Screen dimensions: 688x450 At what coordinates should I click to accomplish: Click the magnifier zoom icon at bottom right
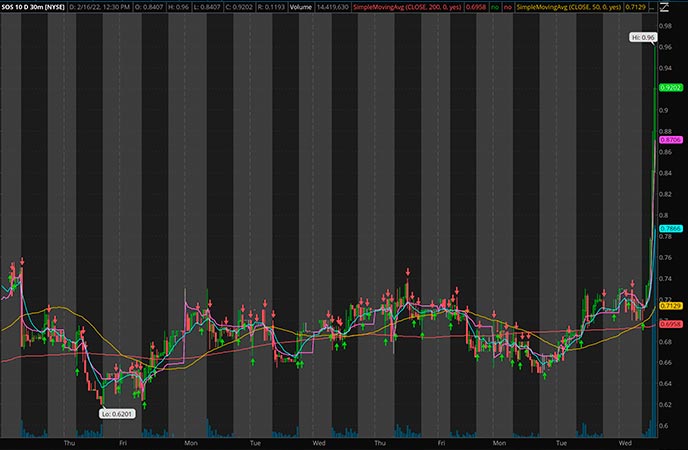point(664,441)
